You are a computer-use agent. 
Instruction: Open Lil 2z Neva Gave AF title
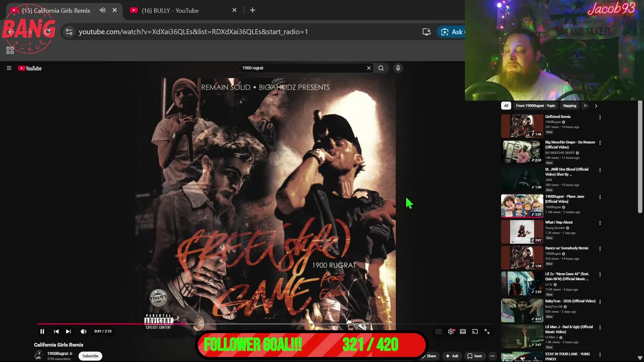tap(567, 277)
